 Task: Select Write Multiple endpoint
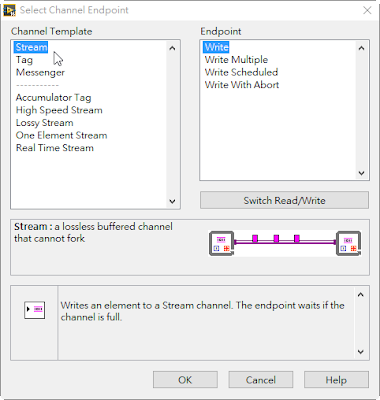tap(236, 60)
